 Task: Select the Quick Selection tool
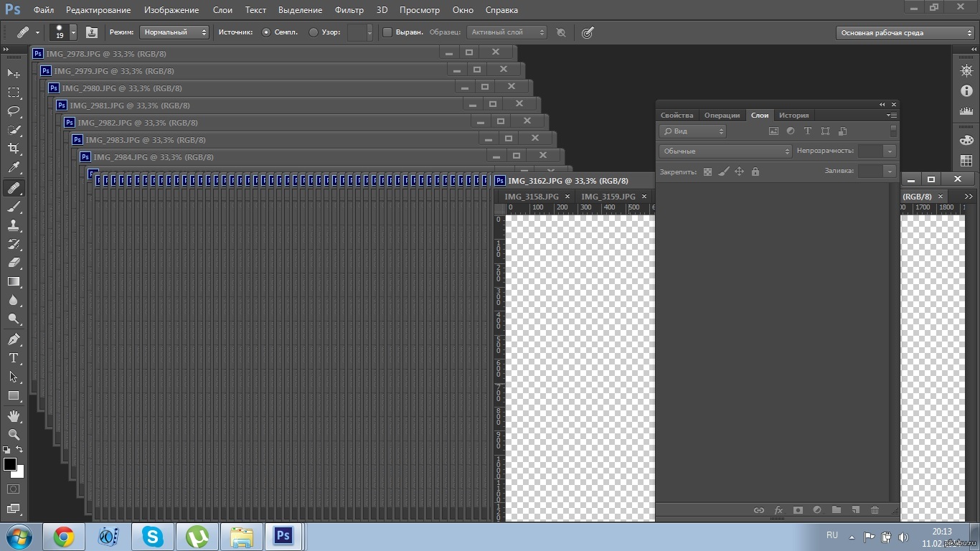click(14, 130)
